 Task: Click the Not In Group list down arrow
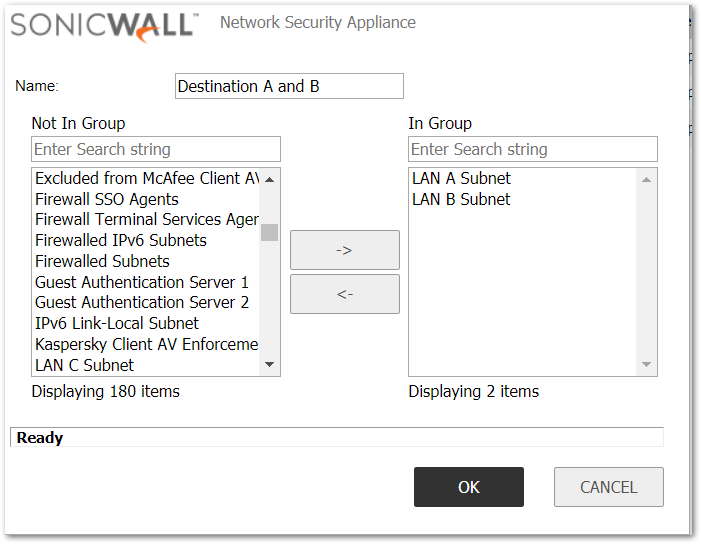click(x=269, y=364)
